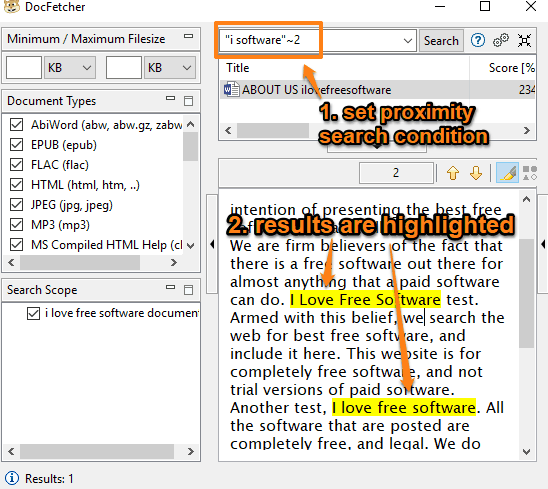
Task: Click the Word document icon in results
Action: click(231, 89)
